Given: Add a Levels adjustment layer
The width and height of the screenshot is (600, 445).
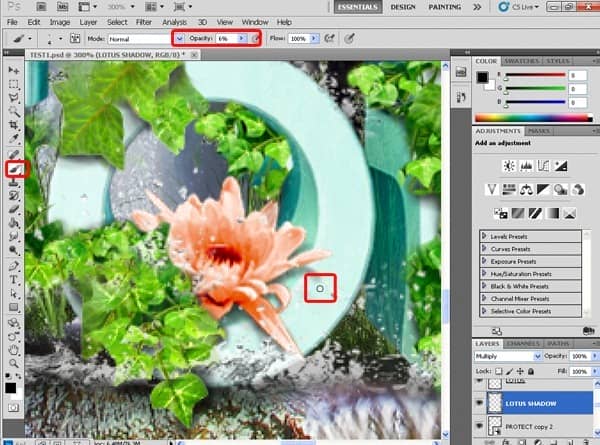Looking at the screenshot, I should tap(526, 166).
